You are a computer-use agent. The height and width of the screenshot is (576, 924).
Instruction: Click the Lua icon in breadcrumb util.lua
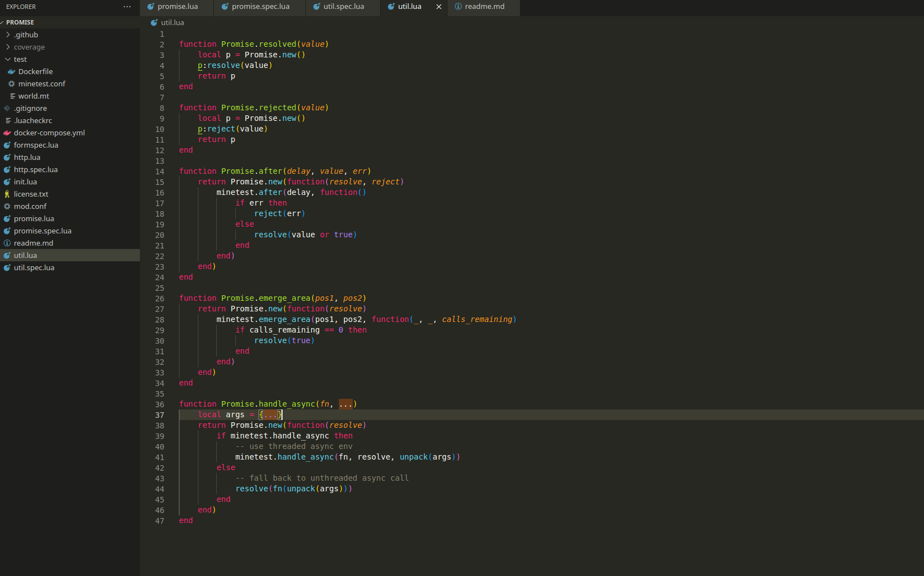[154, 23]
